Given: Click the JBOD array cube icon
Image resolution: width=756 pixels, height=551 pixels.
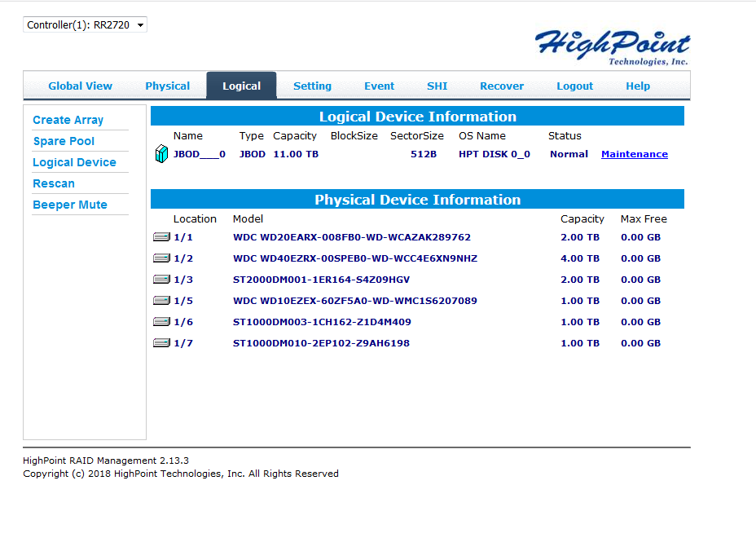Looking at the screenshot, I should click(161, 154).
